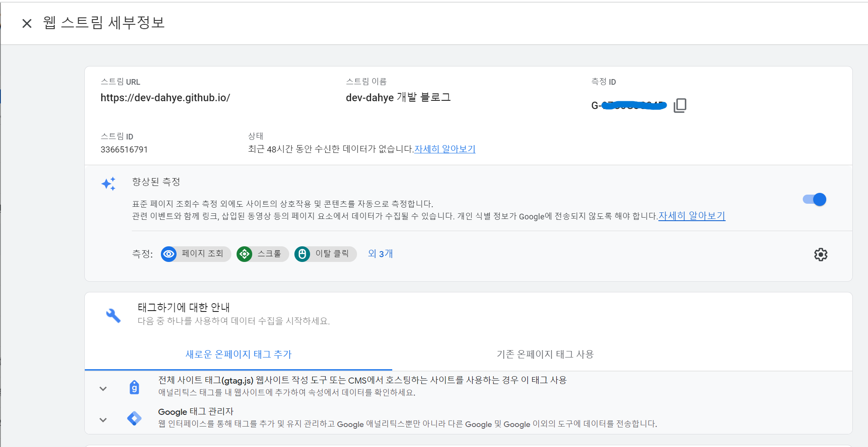Expand the Google 태그 관리자 row

coord(103,420)
